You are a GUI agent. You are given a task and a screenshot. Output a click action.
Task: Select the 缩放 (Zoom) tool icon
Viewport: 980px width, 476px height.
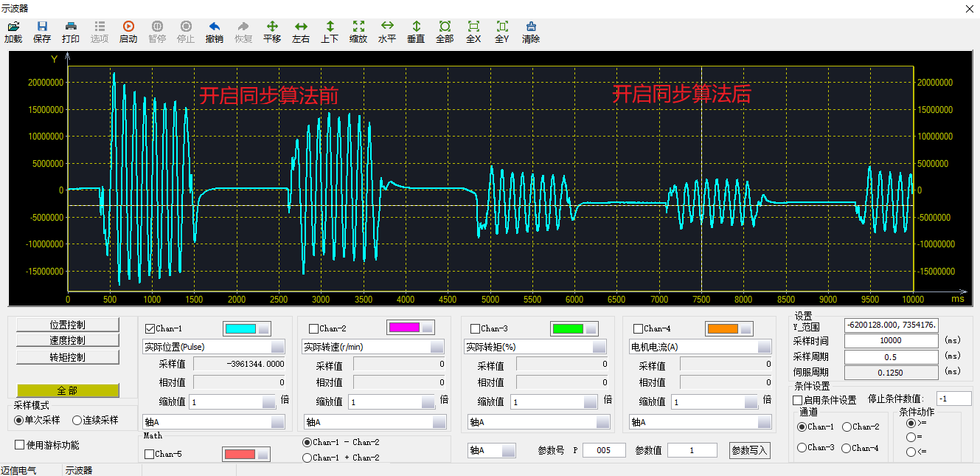click(358, 27)
